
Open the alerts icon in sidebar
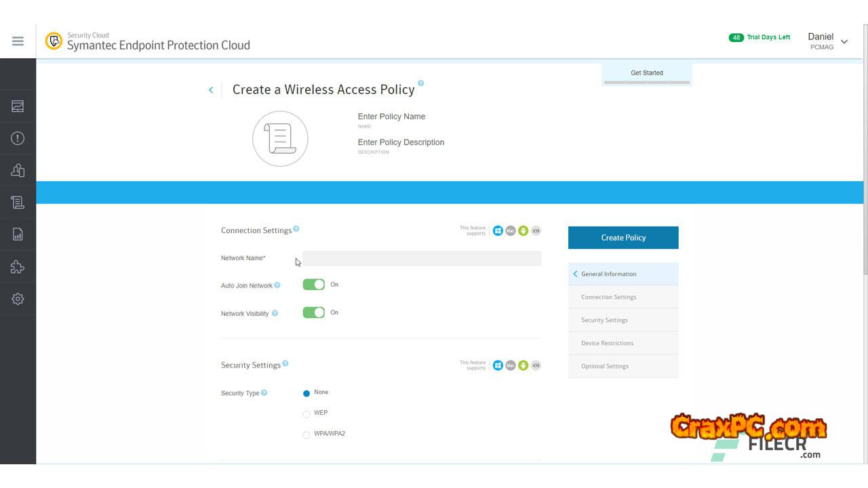point(18,138)
